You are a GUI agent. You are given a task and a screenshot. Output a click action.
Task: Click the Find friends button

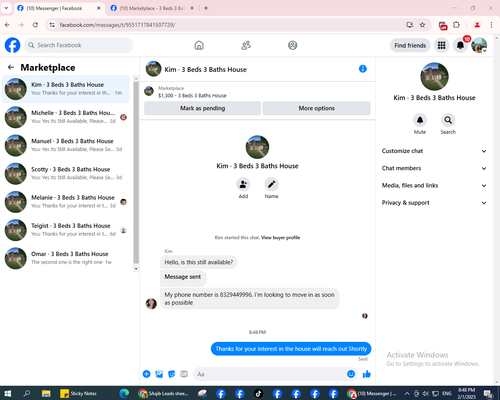[x=410, y=45]
